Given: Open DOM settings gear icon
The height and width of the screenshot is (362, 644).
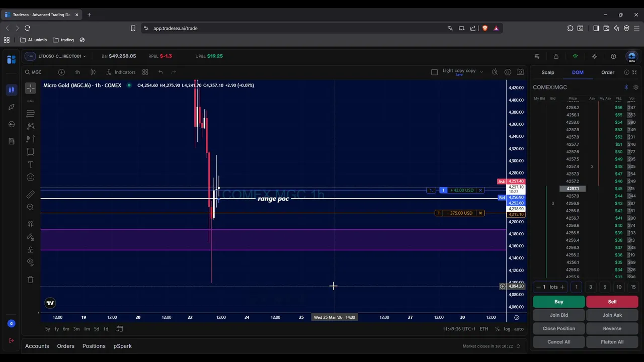Looking at the screenshot, I should (x=636, y=87).
